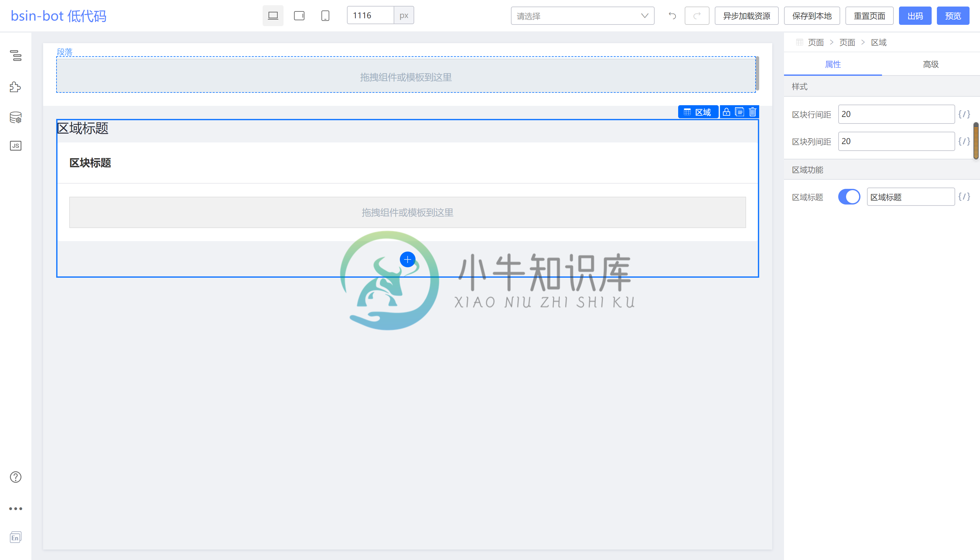The width and height of the screenshot is (980, 560).
Task: Select desktop device view icon
Action: pyautogui.click(x=273, y=16)
